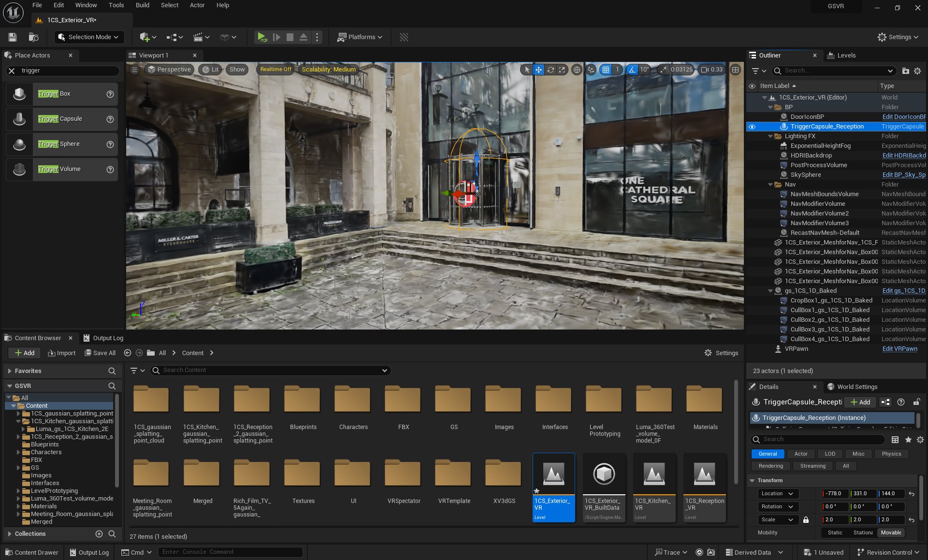Image resolution: width=928 pixels, height=560 pixels.
Task: Start Play in Editor
Action: click(261, 37)
